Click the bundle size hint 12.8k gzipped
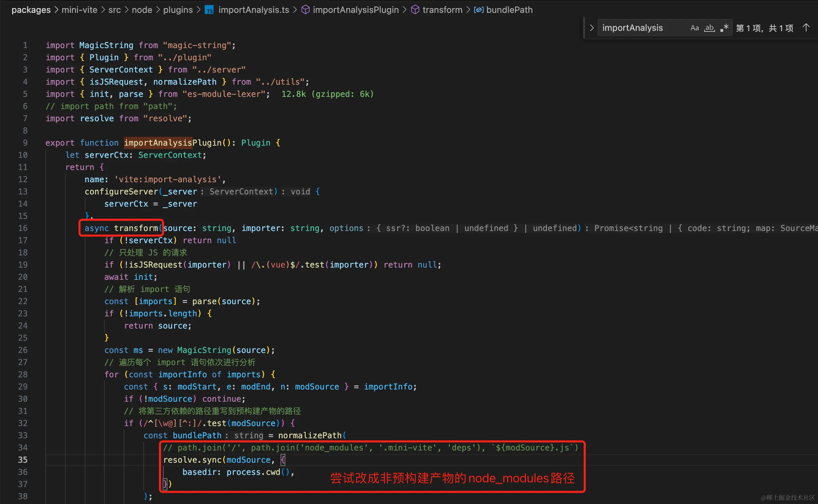The image size is (818, 504). (x=327, y=94)
